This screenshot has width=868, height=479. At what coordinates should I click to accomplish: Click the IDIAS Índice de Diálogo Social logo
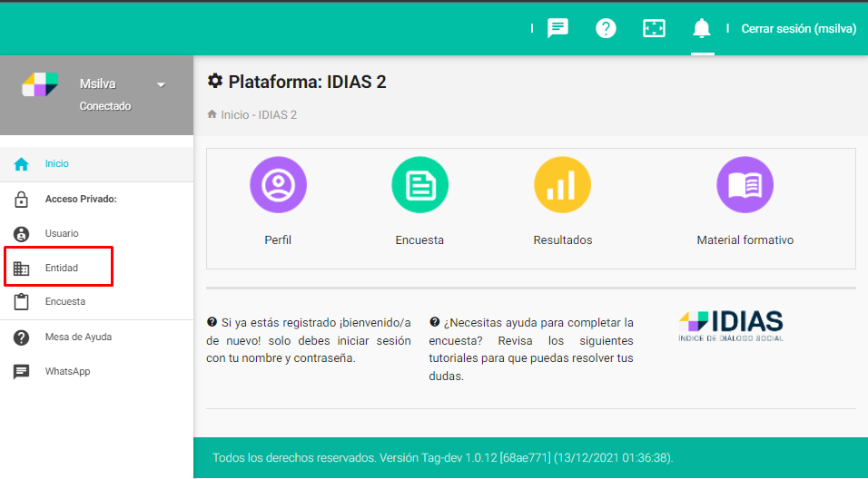(731, 326)
